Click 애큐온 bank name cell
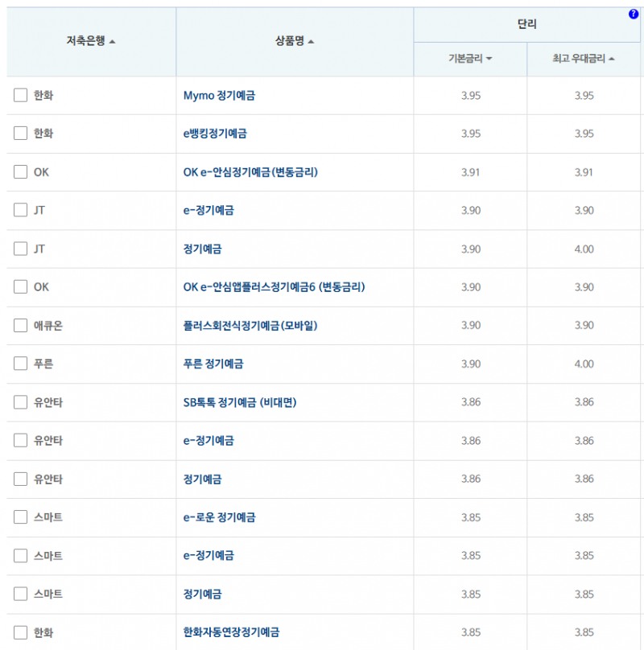 (x=48, y=326)
